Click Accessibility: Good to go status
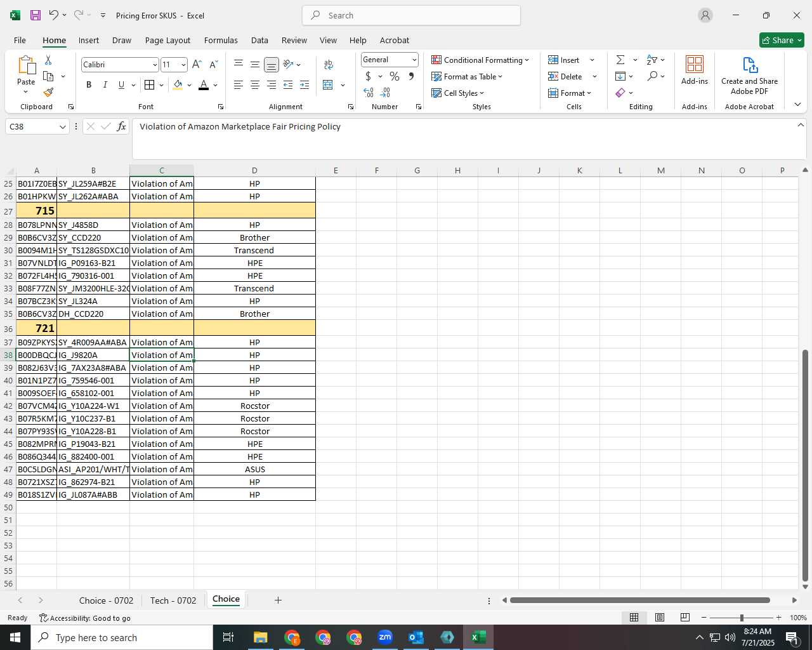 tap(85, 618)
